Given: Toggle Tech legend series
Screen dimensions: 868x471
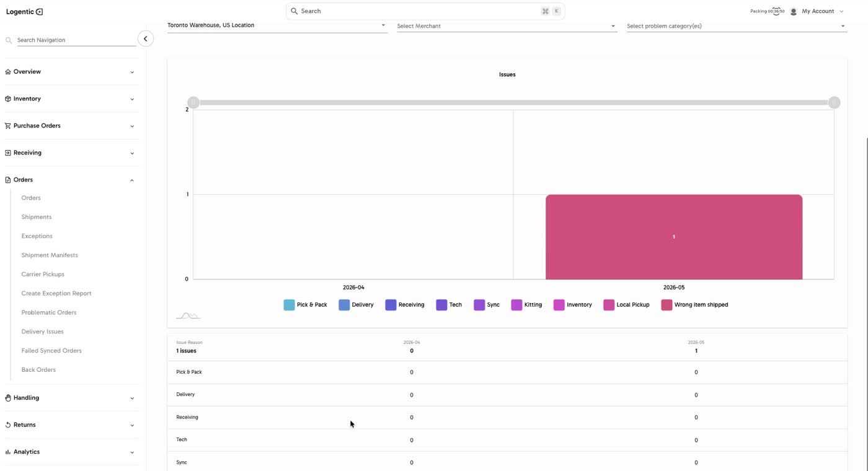Looking at the screenshot, I should pos(449,305).
